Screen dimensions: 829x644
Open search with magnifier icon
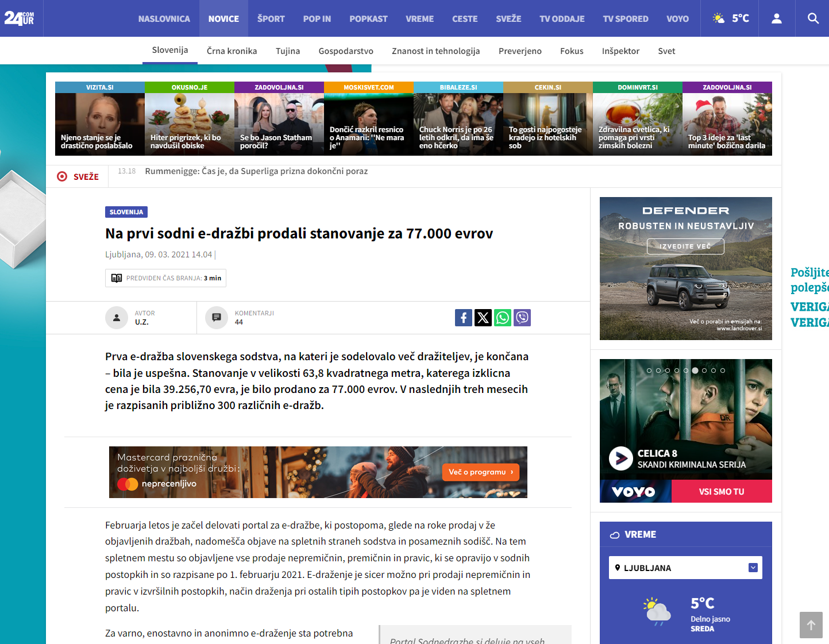point(813,18)
